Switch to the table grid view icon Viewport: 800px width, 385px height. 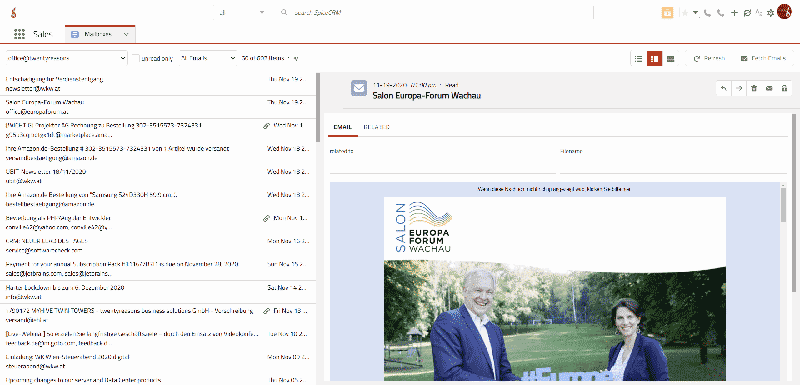670,59
